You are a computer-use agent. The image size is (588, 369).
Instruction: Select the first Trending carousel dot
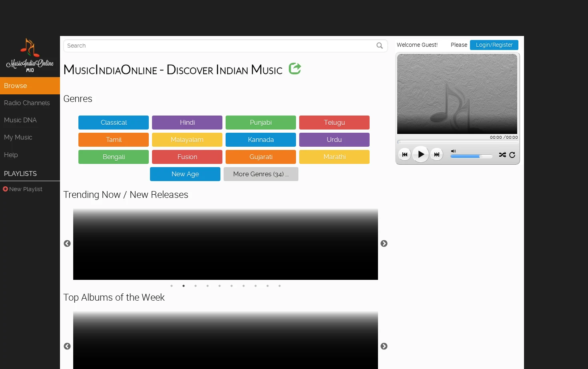click(172, 286)
